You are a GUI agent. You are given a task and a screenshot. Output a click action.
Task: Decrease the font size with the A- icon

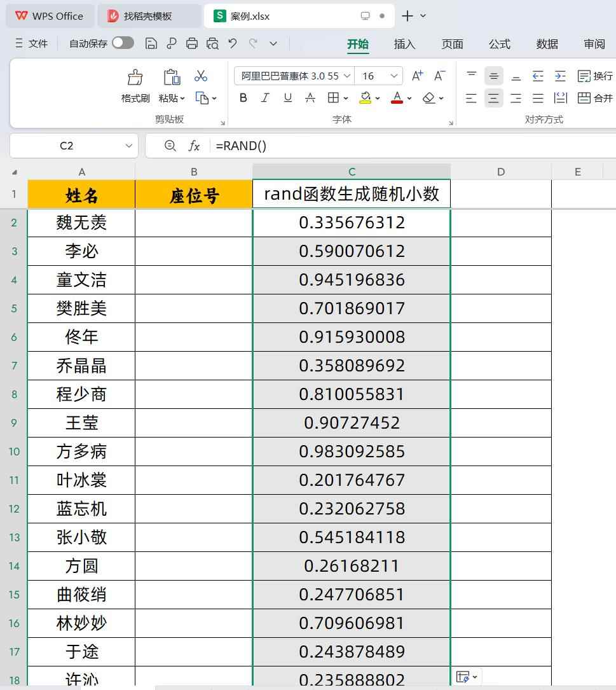coord(439,76)
